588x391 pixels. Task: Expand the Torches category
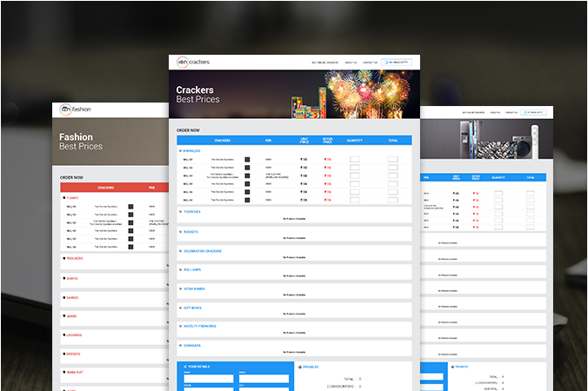[190, 212]
